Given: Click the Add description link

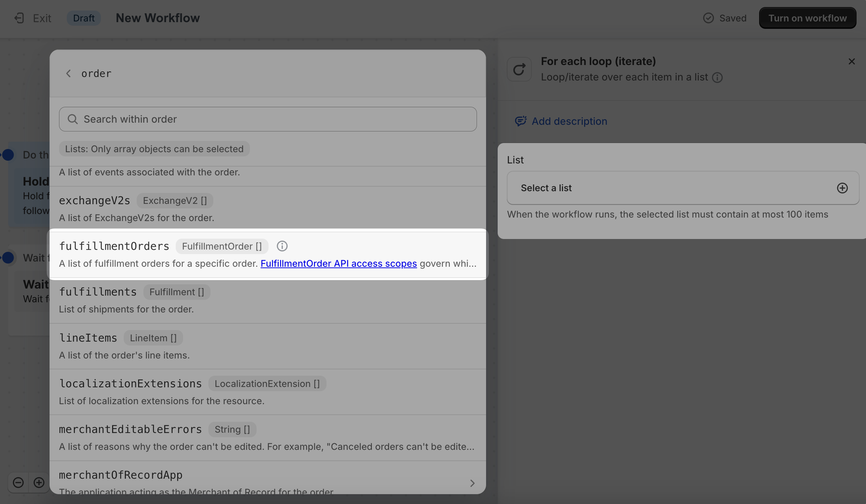Looking at the screenshot, I should click(569, 121).
